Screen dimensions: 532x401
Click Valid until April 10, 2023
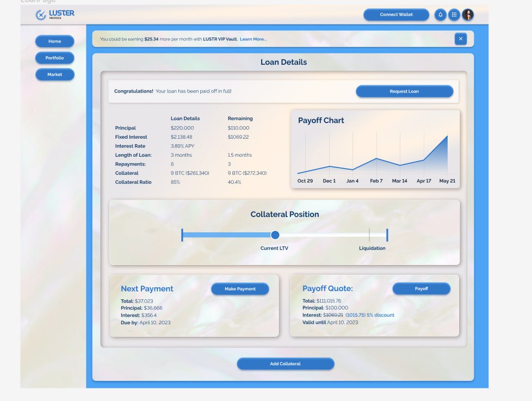[330, 322]
